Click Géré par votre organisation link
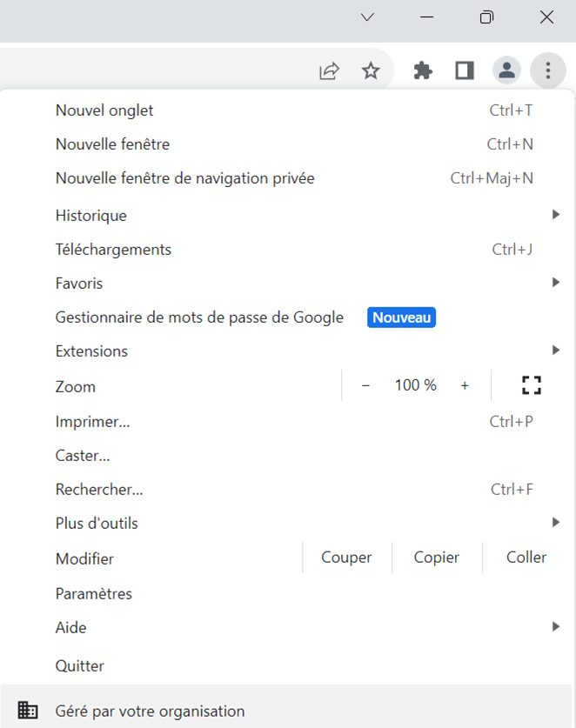Image resolution: width=576 pixels, height=728 pixels. (x=150, y=711)
